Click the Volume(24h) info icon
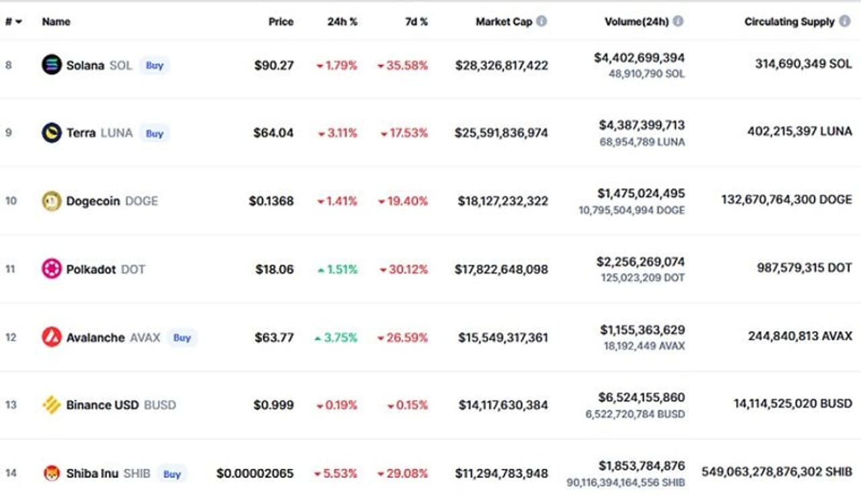This screenshot has width=861, height=504. (x=678, y=22)
